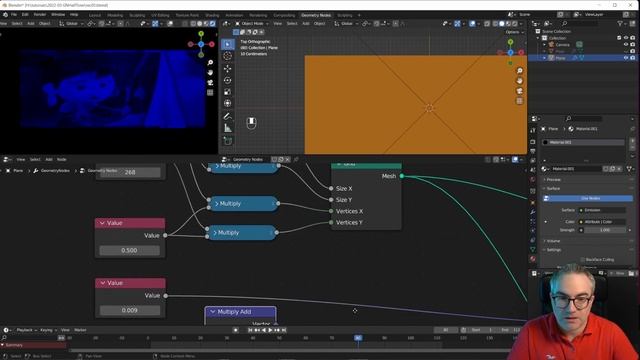The width and height of the screenshot is (640, 360).
Task: Open the Object Data properties triangle tab
Action: pos(533,249)
